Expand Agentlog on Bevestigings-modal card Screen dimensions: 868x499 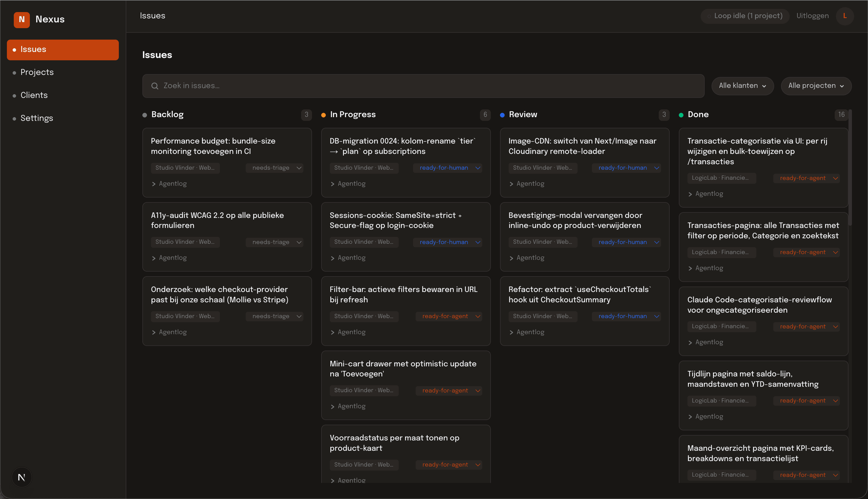pos(527,258)
